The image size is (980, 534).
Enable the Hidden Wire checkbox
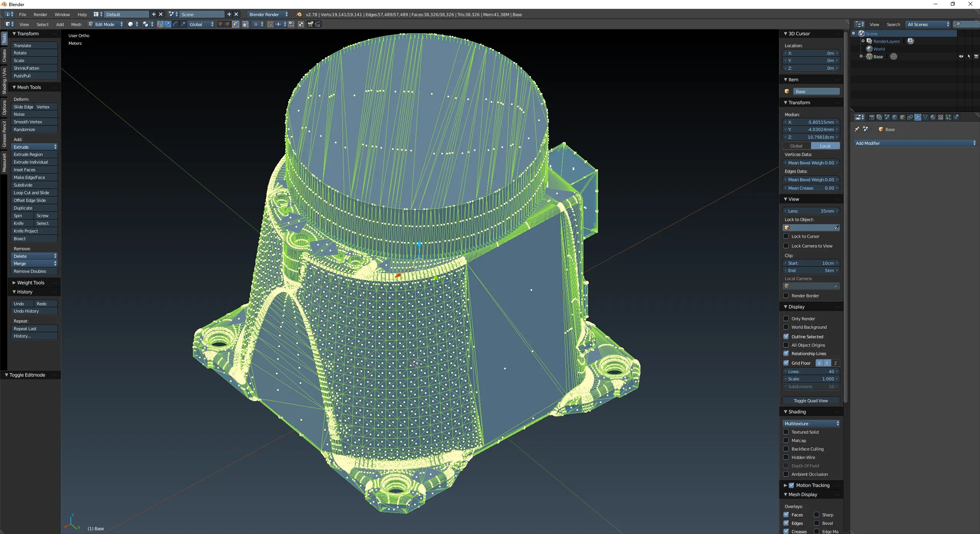point(786,457)
